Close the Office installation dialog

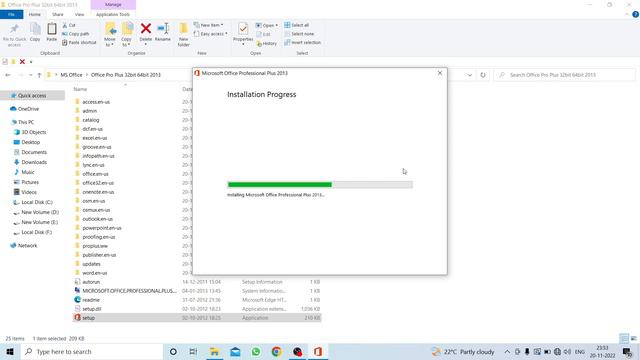(x=440, y=73)
